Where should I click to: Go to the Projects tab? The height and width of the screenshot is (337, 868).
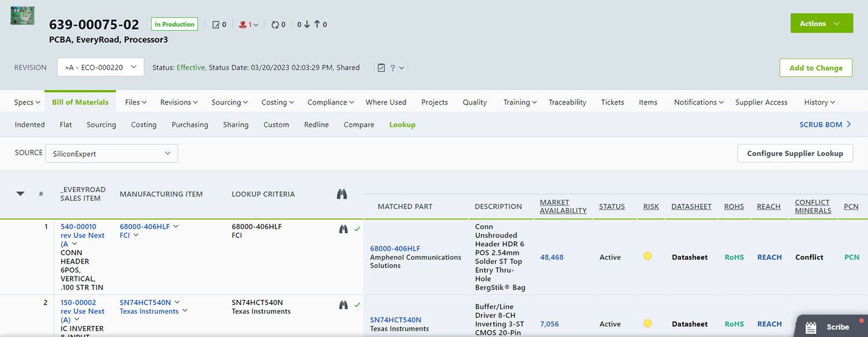click(x=435, y=102)
